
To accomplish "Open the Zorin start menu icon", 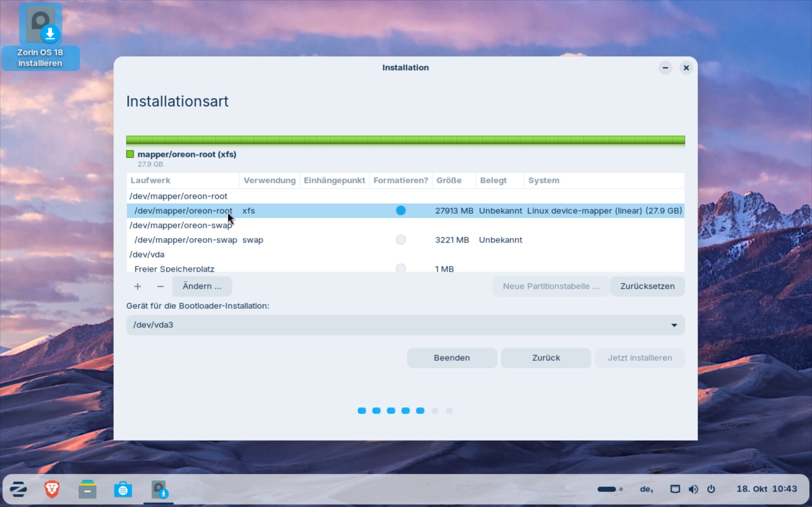I will point(18,489).
